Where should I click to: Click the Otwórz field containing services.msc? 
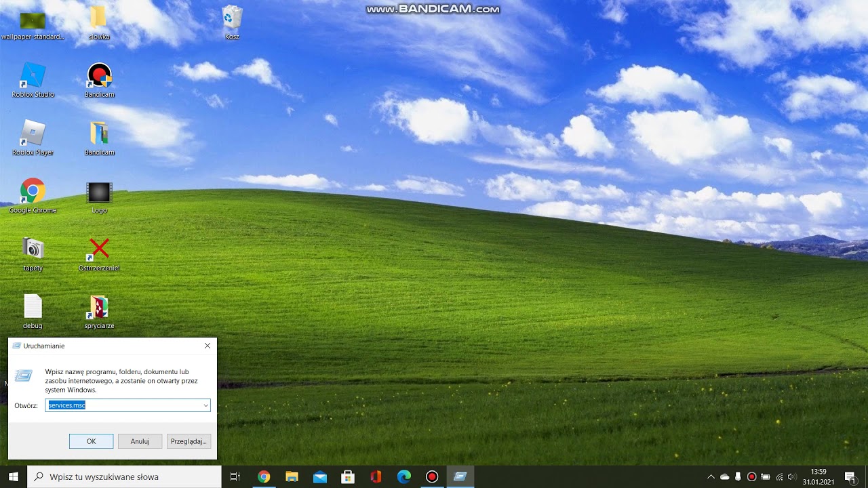[x=128, y=405]
